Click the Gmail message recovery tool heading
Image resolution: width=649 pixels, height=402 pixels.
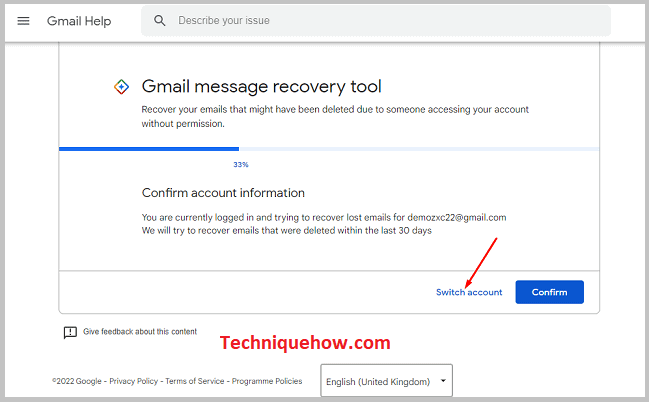click(x=262, y=87)
